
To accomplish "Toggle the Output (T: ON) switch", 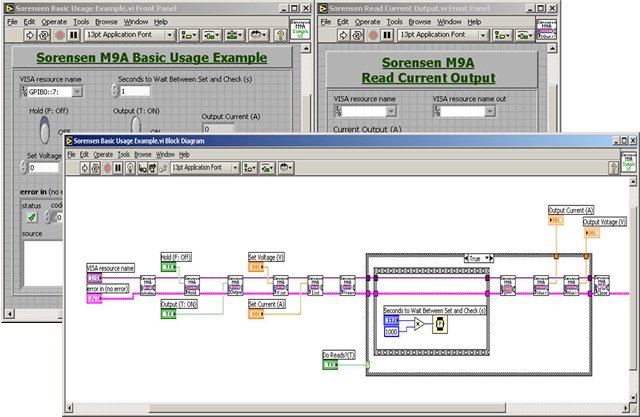I will (x=133, y=129).
